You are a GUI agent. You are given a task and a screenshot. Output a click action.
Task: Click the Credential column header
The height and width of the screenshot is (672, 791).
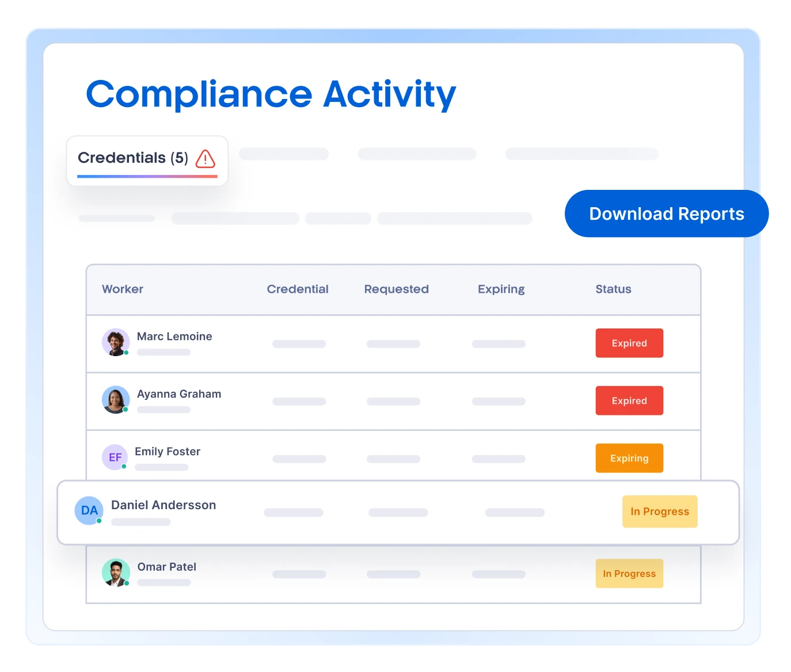click(x=298, y=289)
